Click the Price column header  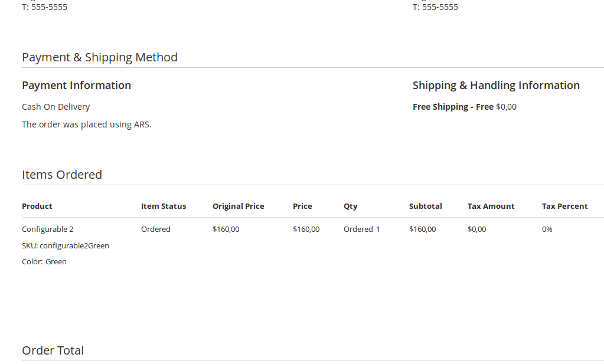tap(302, 206)
